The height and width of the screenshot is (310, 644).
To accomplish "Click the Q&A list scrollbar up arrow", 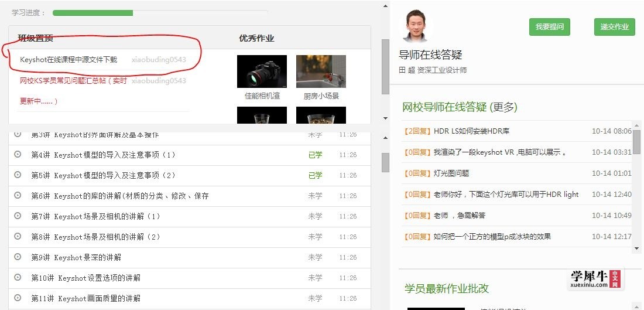I will coord(636,125).
